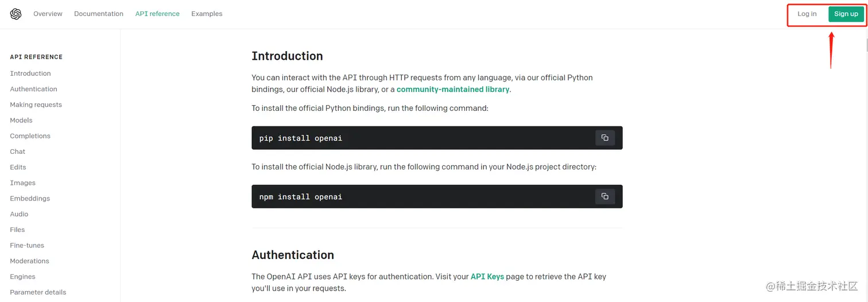Go to Making requests section

(36, 104)
